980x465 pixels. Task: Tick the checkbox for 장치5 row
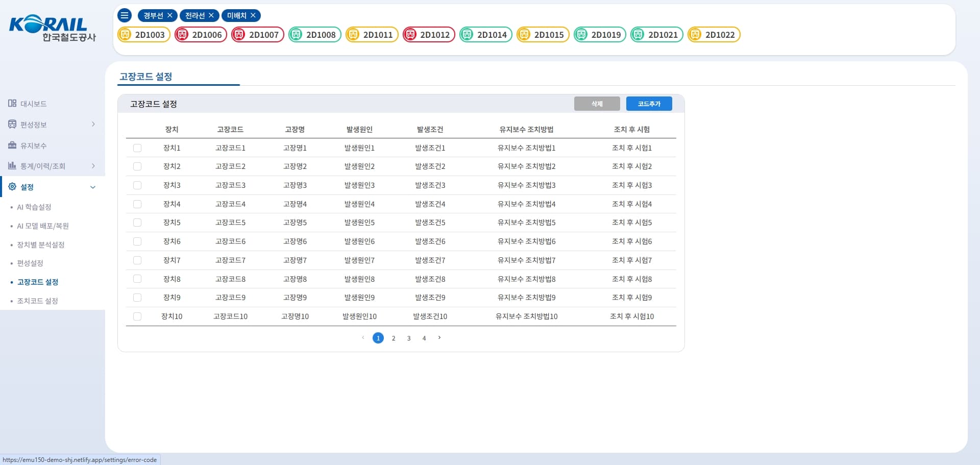[137, 223]
